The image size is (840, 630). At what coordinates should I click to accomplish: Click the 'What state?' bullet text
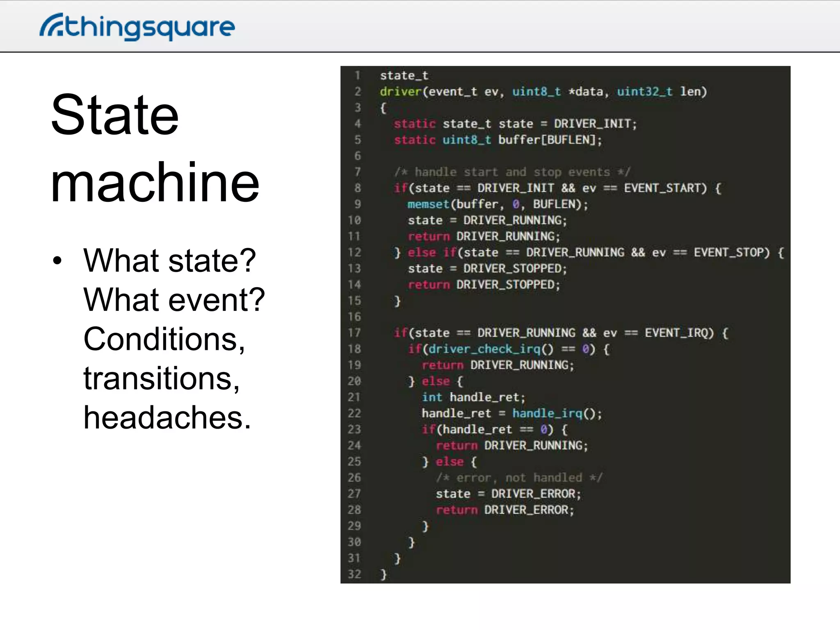169,260
